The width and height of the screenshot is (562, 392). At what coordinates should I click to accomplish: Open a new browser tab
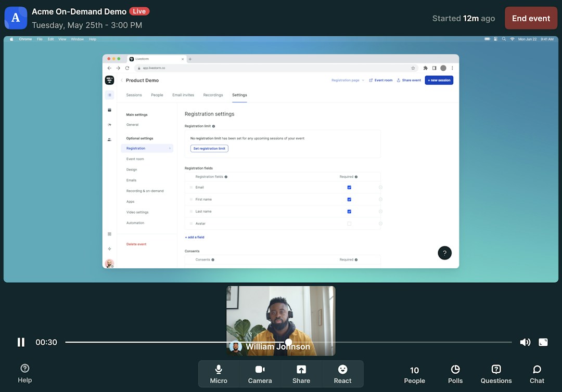coord(190,59)
